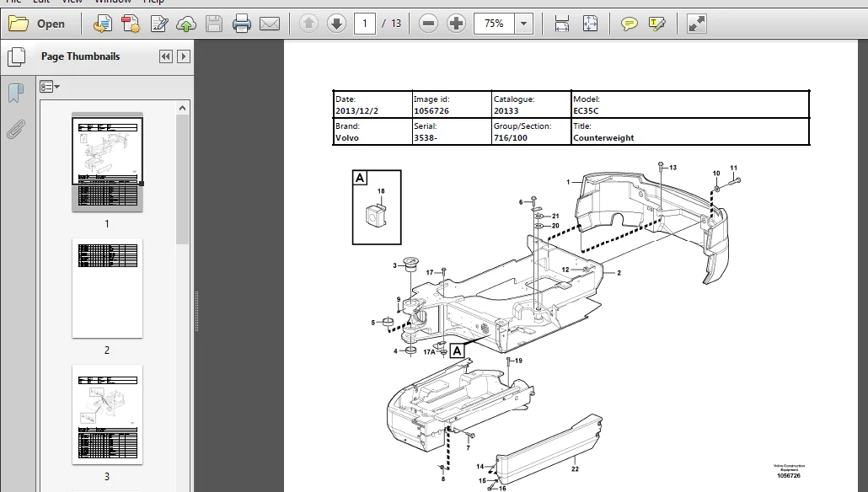Select page 3 thumbnail
The image size is (868, 492).
pyautogui.click(x=107, y=414)
